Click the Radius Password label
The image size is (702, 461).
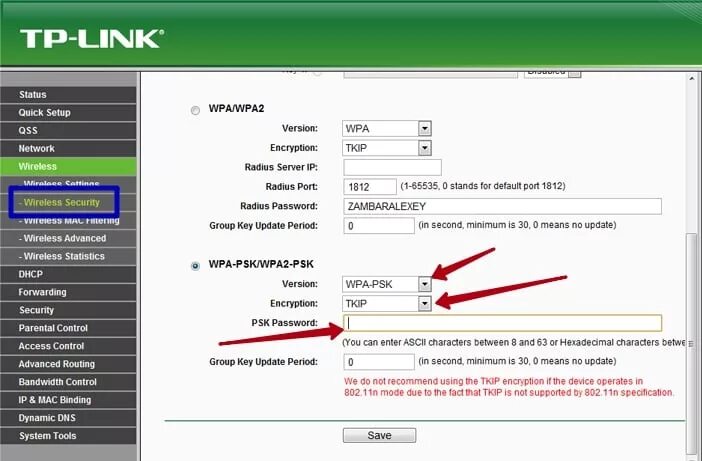point(279,206)
